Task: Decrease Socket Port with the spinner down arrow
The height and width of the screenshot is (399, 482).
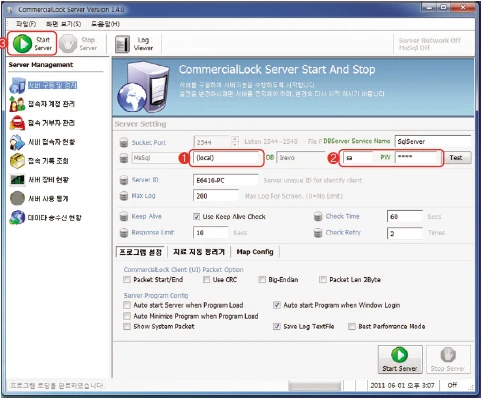Action: (x=235, y=144)
